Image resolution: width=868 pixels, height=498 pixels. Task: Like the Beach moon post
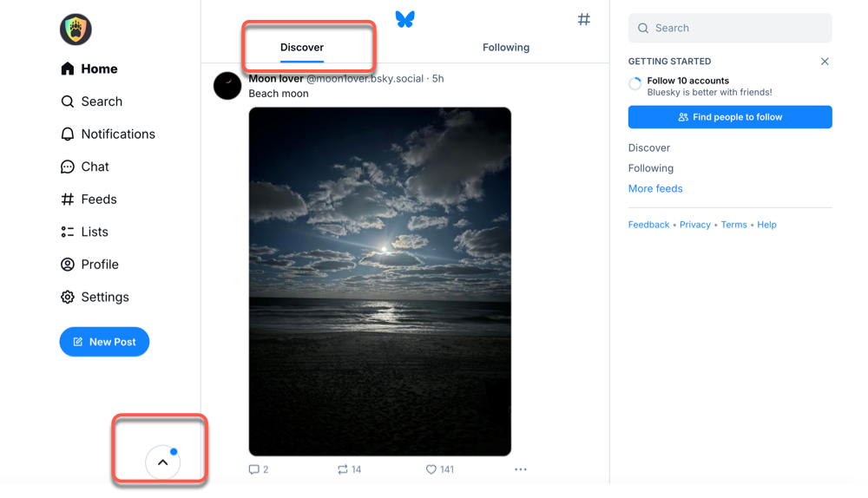[431, 469]
